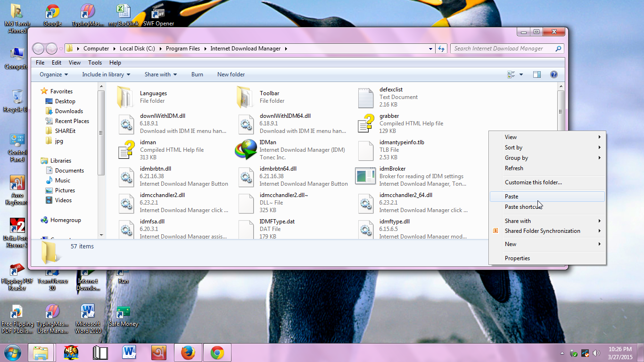
Task: Open Google Chrome from the taskbar
Action: pyautogui.click(x=217, y=353)
